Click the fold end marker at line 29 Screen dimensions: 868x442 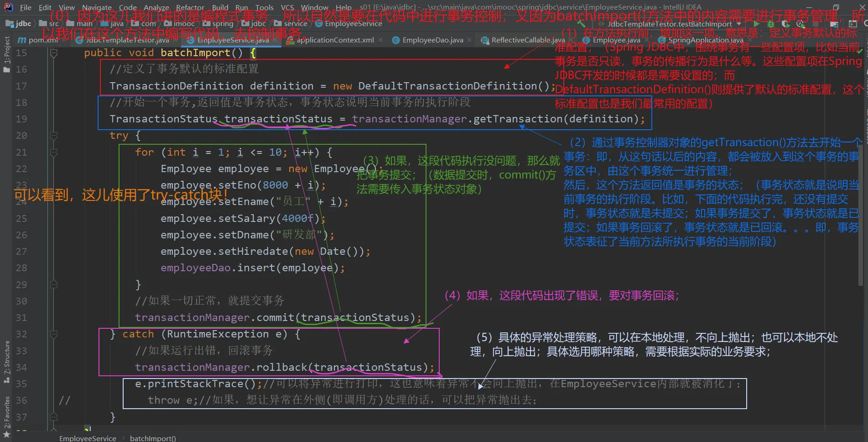54,284
